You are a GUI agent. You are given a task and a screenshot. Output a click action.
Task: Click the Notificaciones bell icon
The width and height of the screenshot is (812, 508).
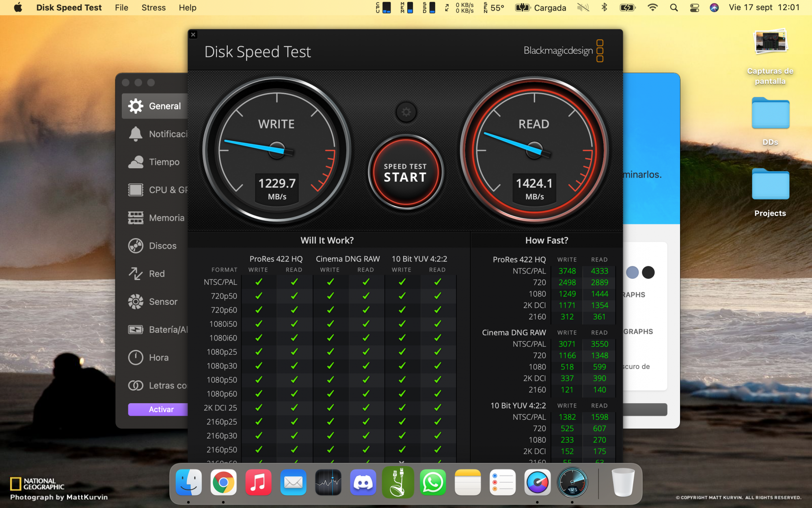(136, 134)
